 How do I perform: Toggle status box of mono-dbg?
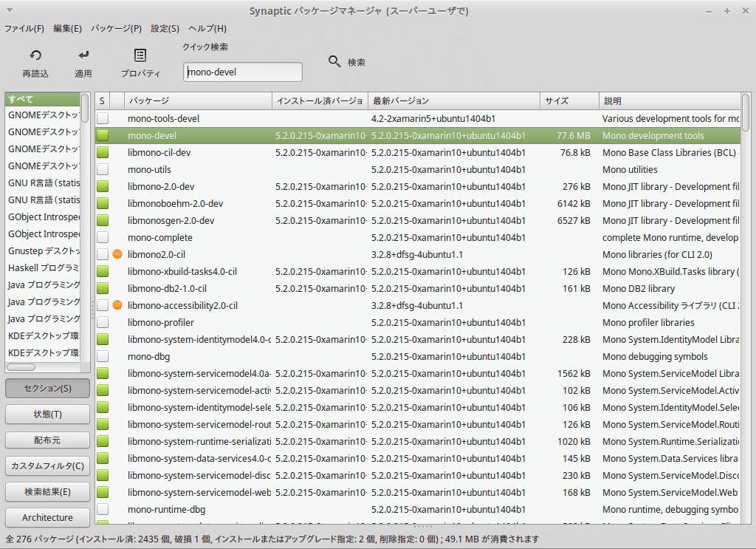point(102,356)
